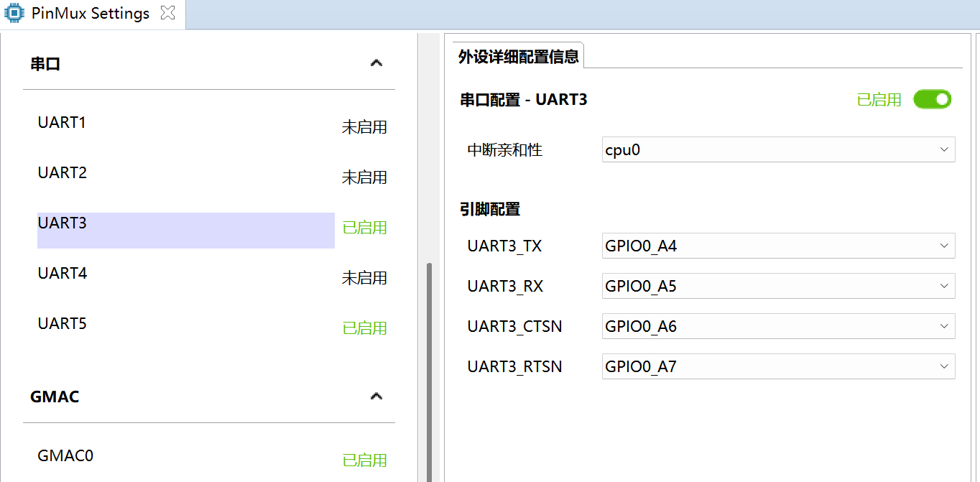Click the left panel vertical scrollbar thumb
This screenshot has width=980, height=482.
click(x=430, y=372)
